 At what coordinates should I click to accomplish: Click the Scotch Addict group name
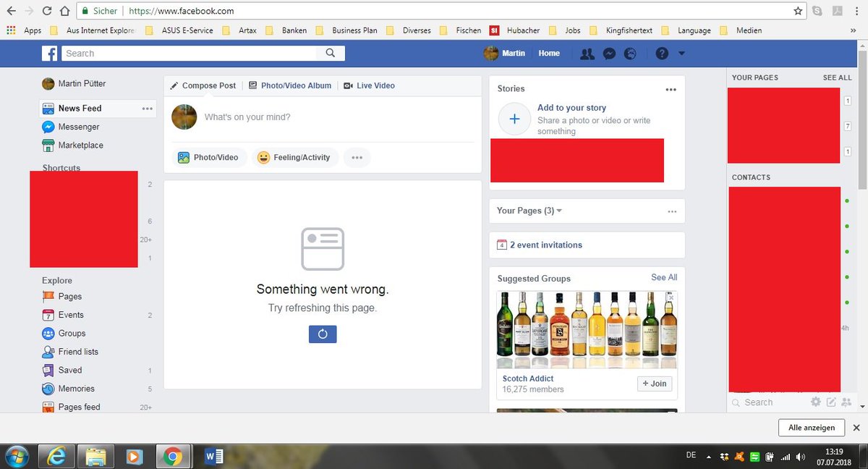point(528,379)
